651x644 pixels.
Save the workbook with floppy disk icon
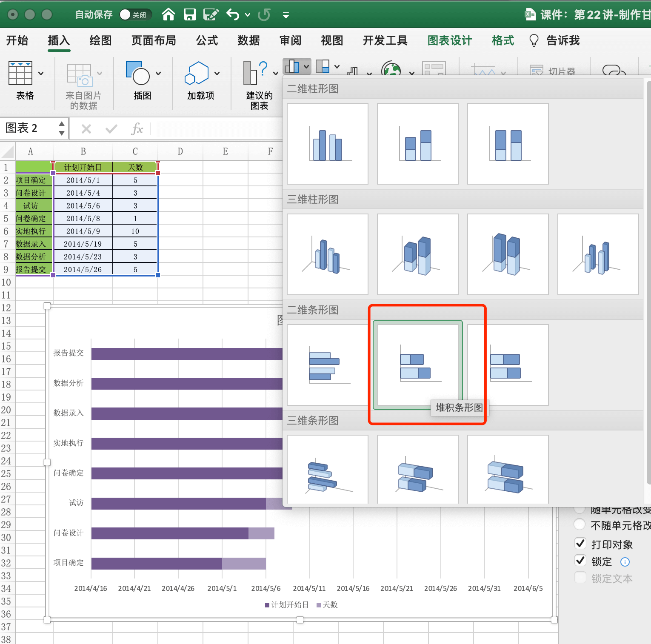[x=189, y=14]
